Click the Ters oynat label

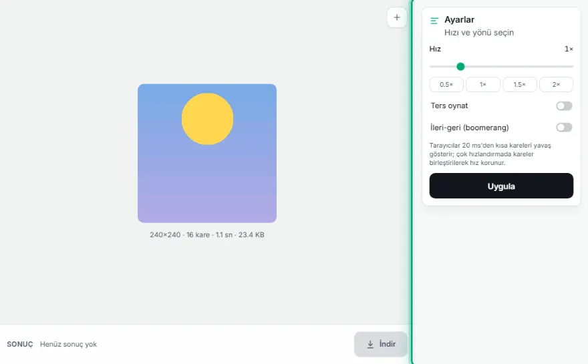tap(449, 106)
